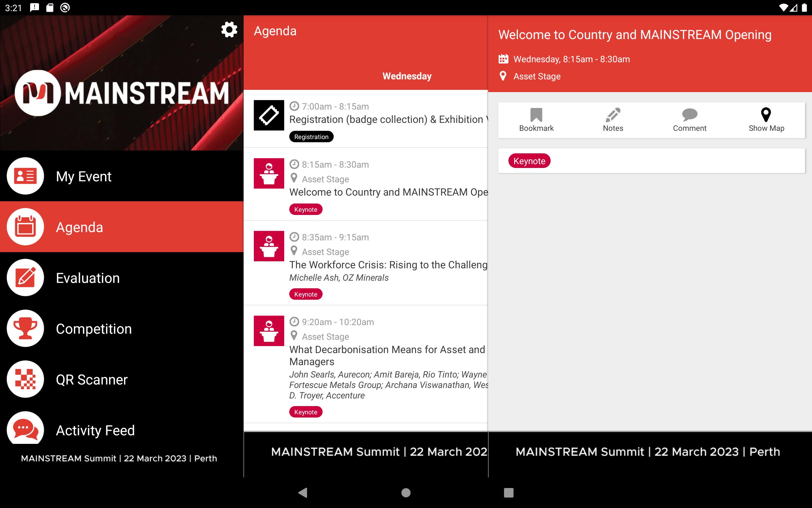Viewport: 812px width, 508px height.
Task: Open settings via the gear icon
Action: [x=229, y=30]
